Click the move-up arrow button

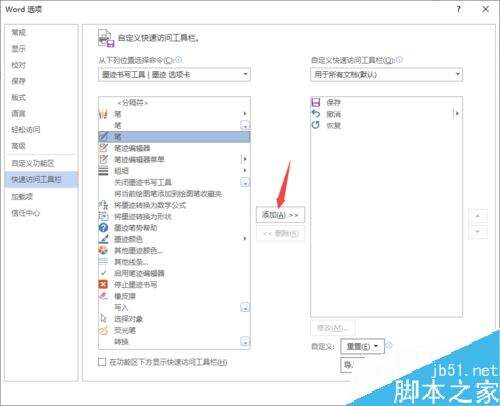coord(478,216)
